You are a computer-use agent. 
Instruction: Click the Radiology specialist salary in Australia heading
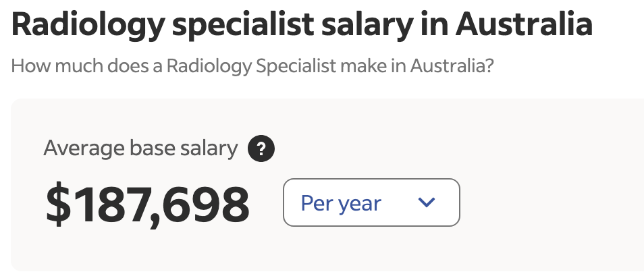(x=302, y=25)
